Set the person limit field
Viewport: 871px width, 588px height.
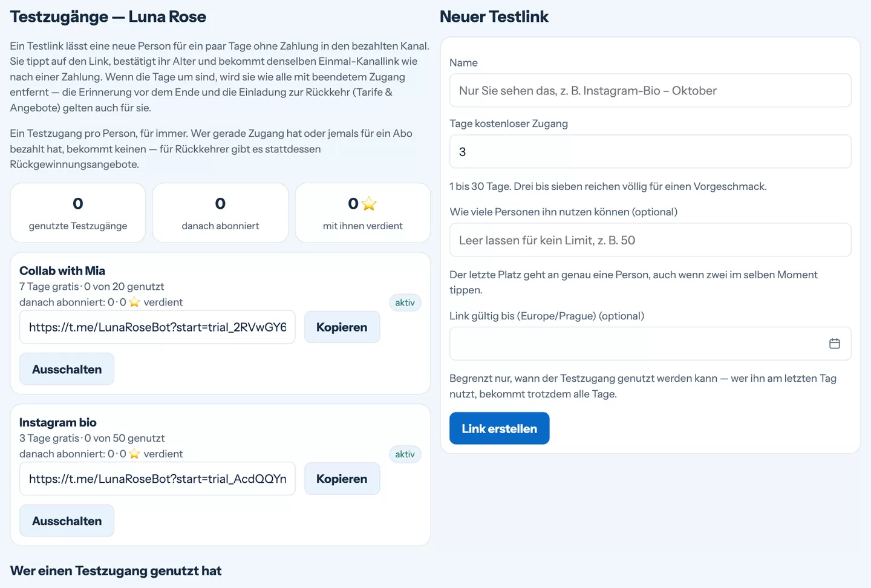pos(650,240)
